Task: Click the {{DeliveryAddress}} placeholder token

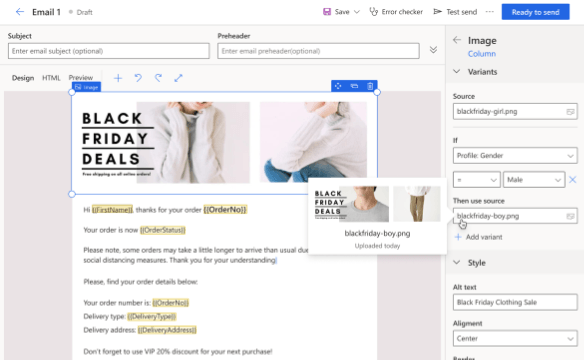Action: pyautogui.click(x=167, y=330)
